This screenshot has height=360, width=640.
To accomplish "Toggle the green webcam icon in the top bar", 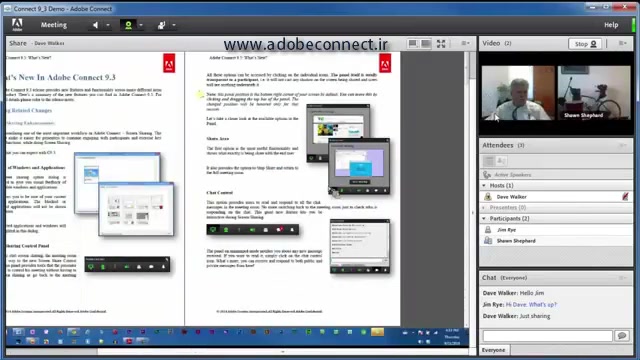I will tap(128, 25).
